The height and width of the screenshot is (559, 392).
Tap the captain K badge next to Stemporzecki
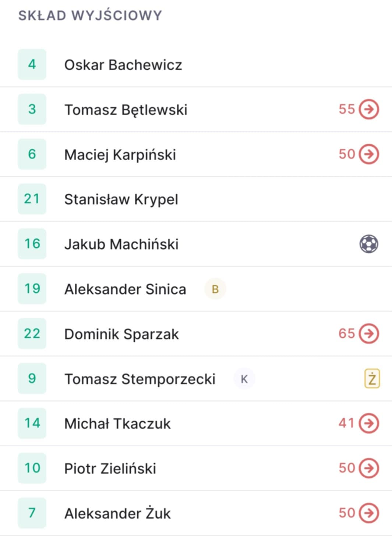[244, 379]
